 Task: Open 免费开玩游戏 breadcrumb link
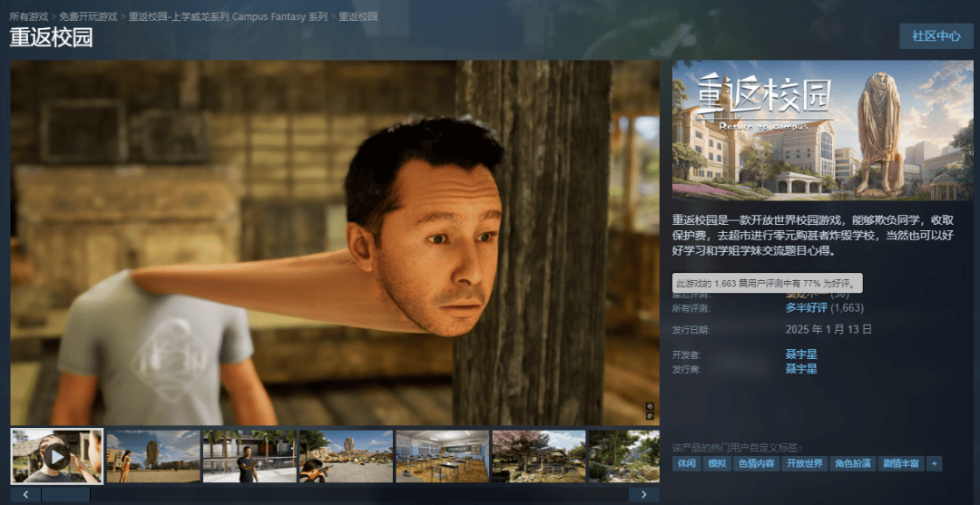[x=88, y=17]
